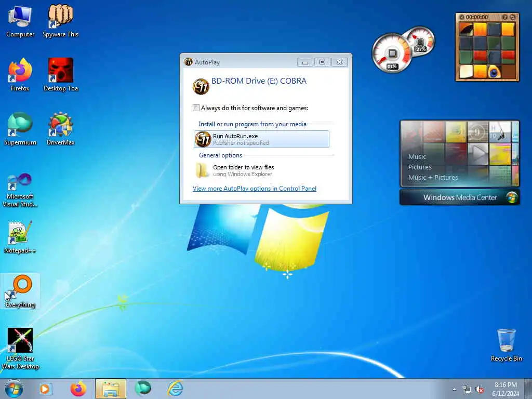Open the Spyware This desktop shortcut

pyautogui.click(x=60, y=21)
